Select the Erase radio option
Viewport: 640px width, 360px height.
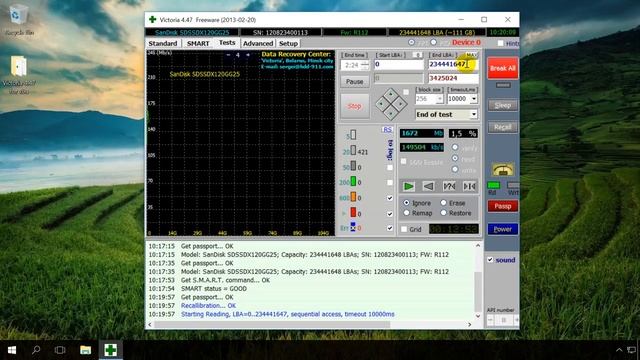443,202
